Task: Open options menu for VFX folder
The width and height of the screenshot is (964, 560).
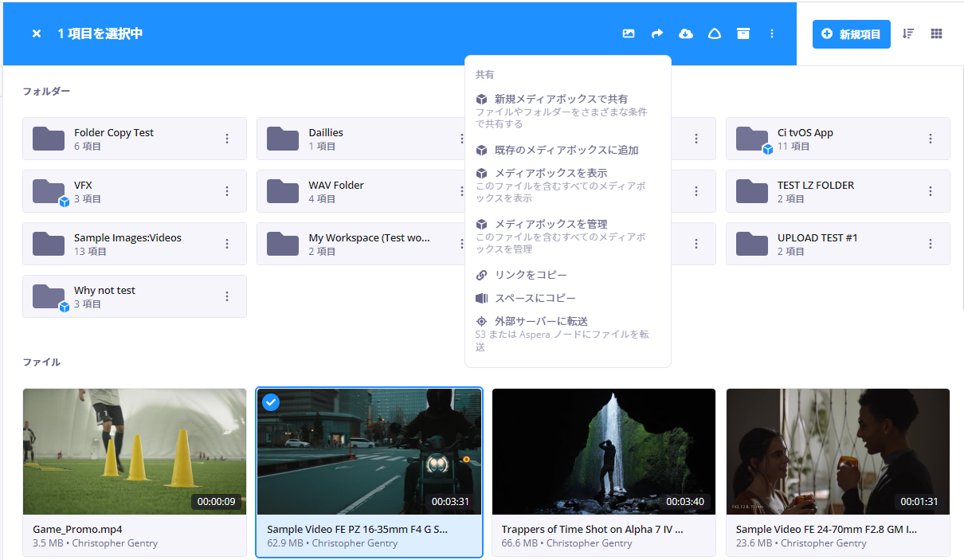Action: (227, 191)
